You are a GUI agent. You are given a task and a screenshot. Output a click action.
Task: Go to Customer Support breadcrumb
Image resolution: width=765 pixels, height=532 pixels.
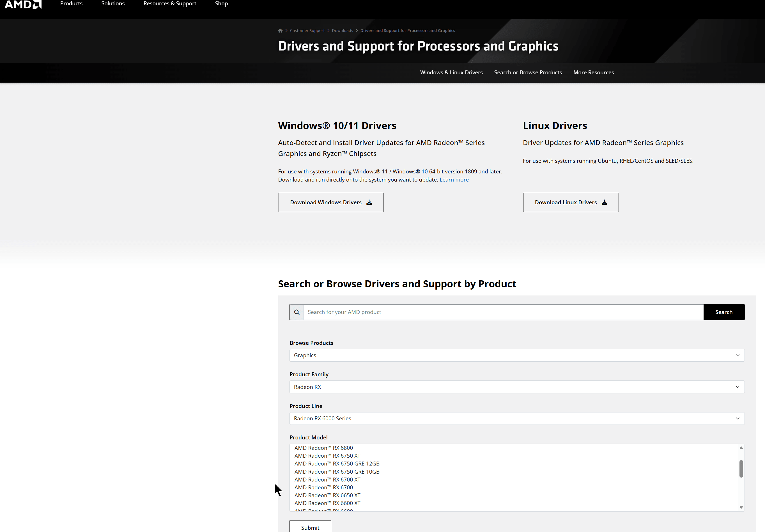coord(307,31)
